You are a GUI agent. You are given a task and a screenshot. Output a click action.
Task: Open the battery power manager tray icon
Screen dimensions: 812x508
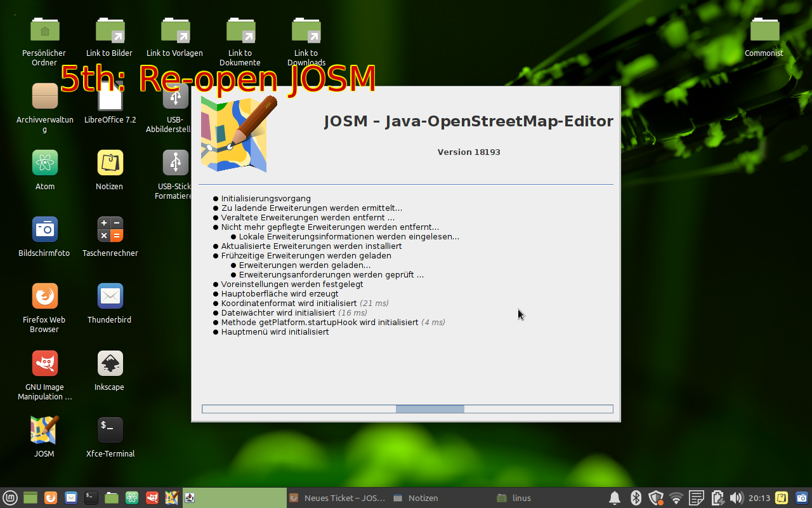pos(717,498)
